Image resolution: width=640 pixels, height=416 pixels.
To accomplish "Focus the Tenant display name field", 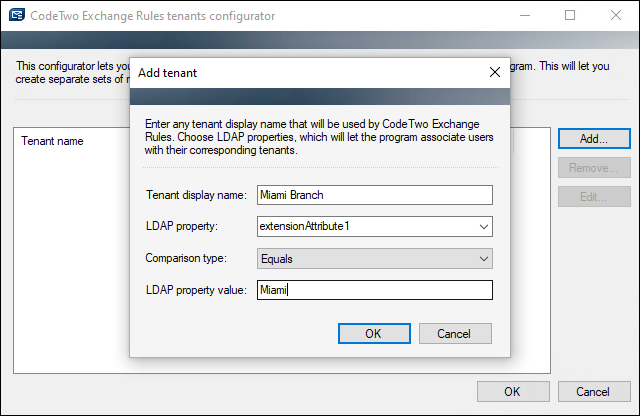I will pos(375,195).
